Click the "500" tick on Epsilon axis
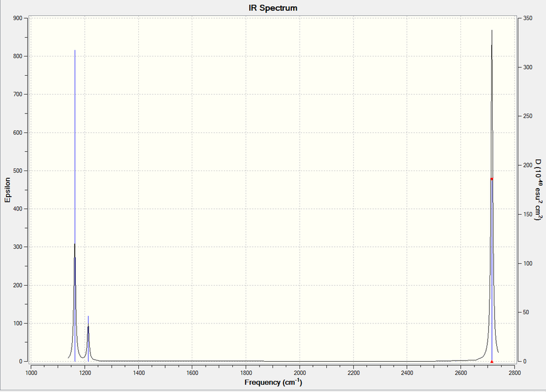Image resolution: width=546 pixels, height=392 pixels. click(18, 171)
